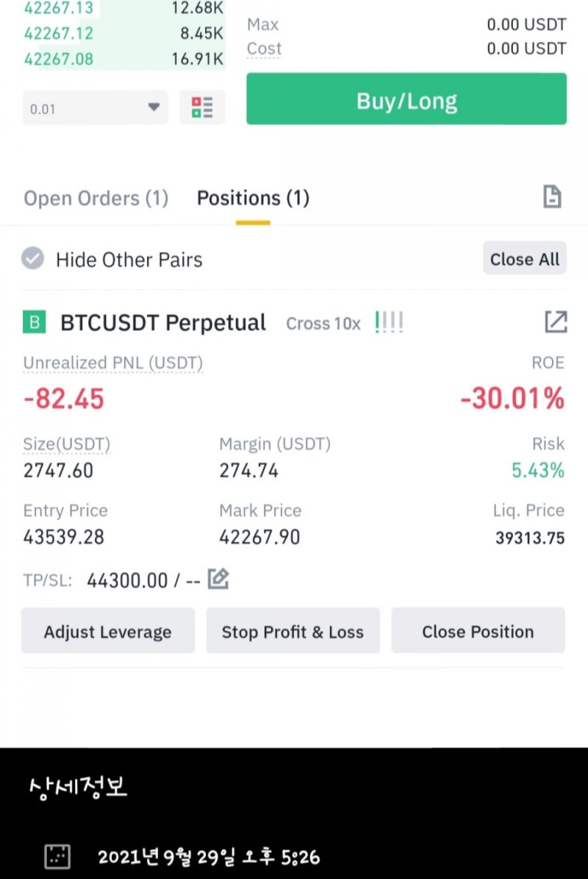Open order history document icon
This screenshot has width=588, height=879.
(552, 197)
